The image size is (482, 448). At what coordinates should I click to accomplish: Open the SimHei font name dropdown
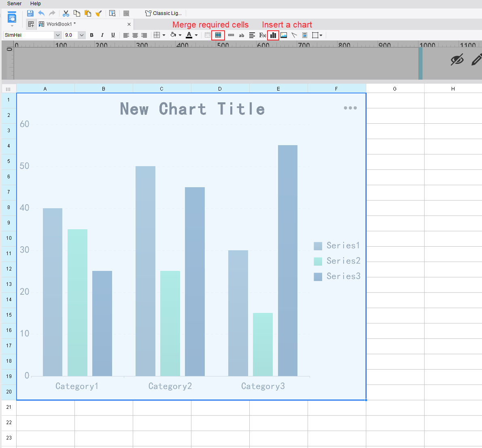(x=58, y=35)
